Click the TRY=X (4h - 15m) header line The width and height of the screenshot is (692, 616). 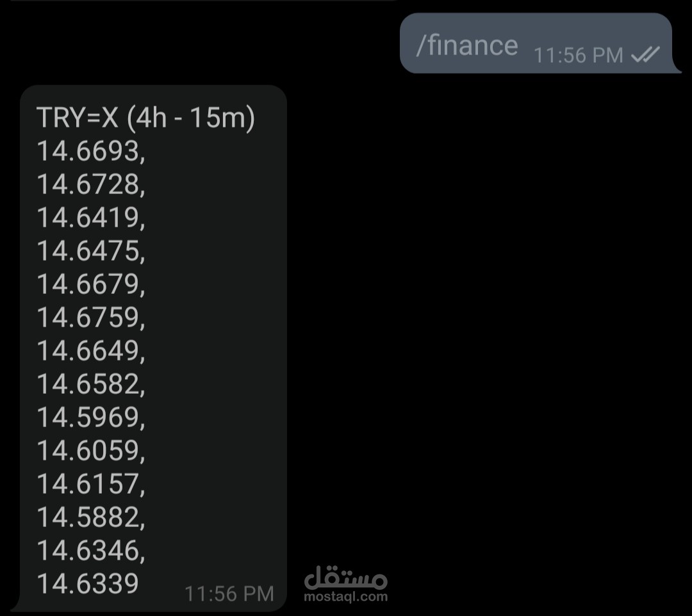(145, 118)
